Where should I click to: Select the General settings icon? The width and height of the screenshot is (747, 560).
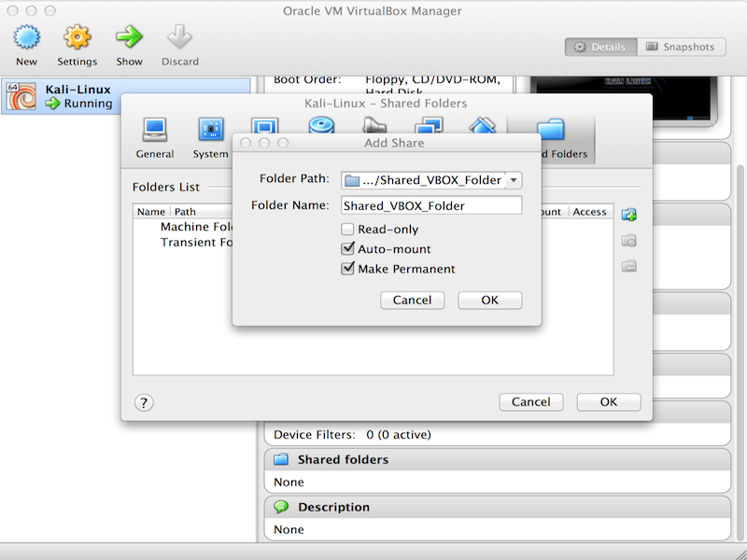[x=154, y=129]
